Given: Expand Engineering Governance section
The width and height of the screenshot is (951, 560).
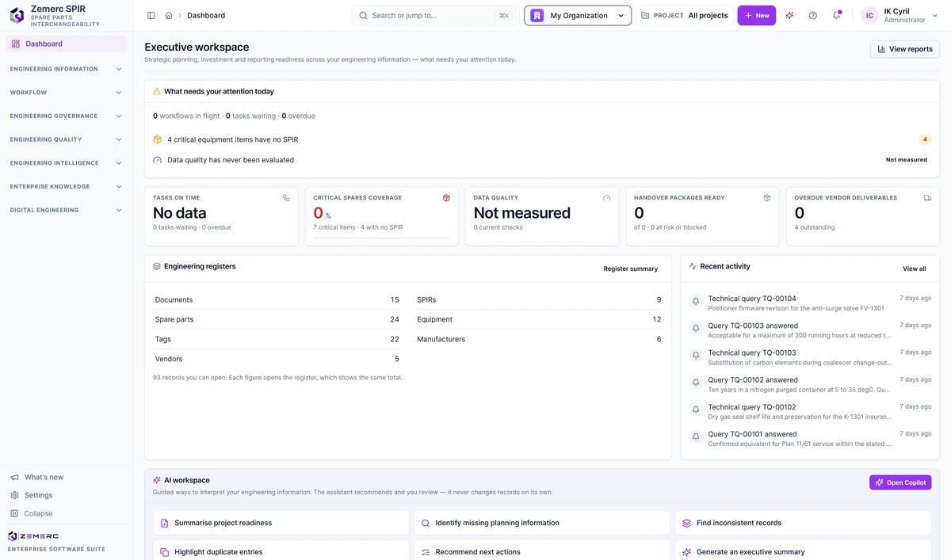Looking at the screenshot, I should (67, 116).
